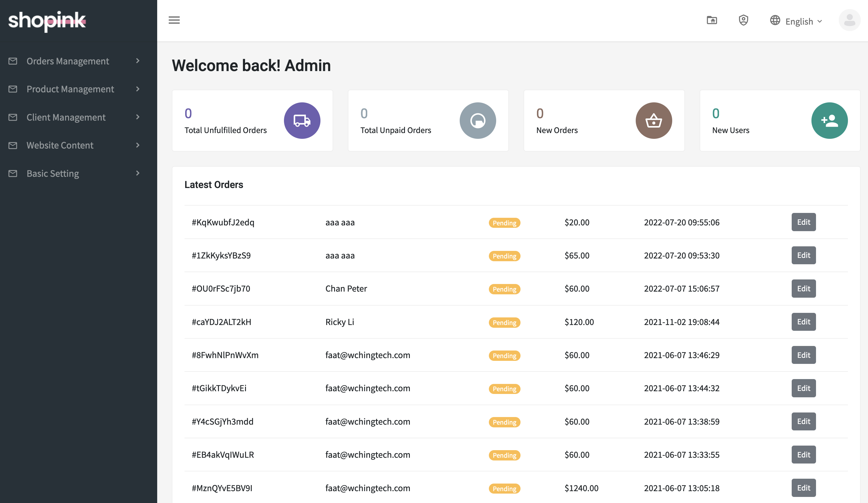Viewport: 868px width, 503px height.
Task: Open Product Management menu item
Action: (x=78, y=89)
